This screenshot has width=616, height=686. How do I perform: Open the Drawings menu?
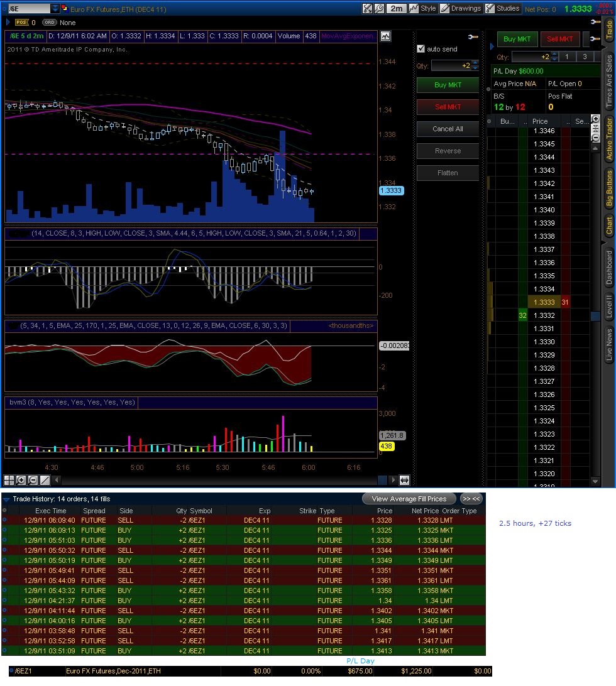461,8
